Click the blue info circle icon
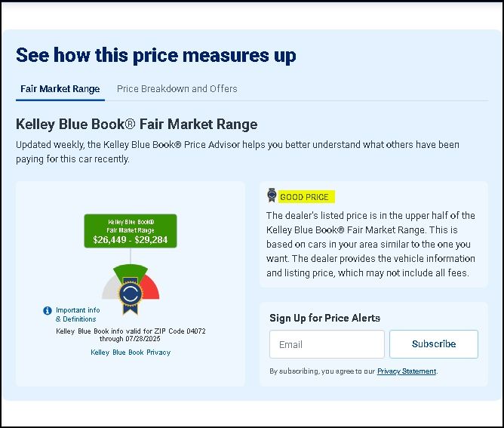Image resolution: width=504 pixels, height=428 pixels. click(48, 311)
